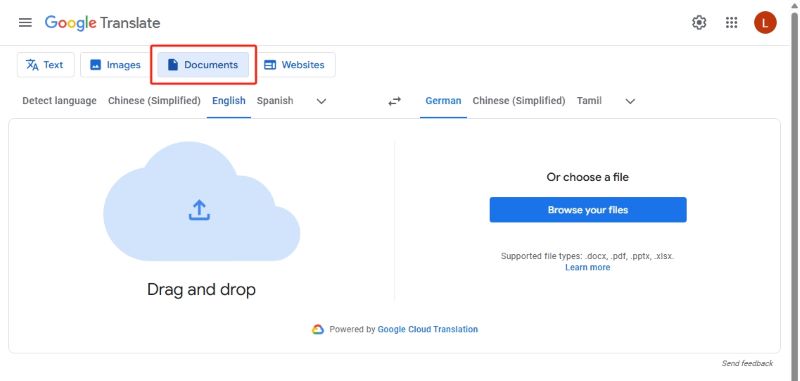The height and width of the screenshot is (381, 800).
Task: Open the hamburger main menu
Action: coord(25,23)
